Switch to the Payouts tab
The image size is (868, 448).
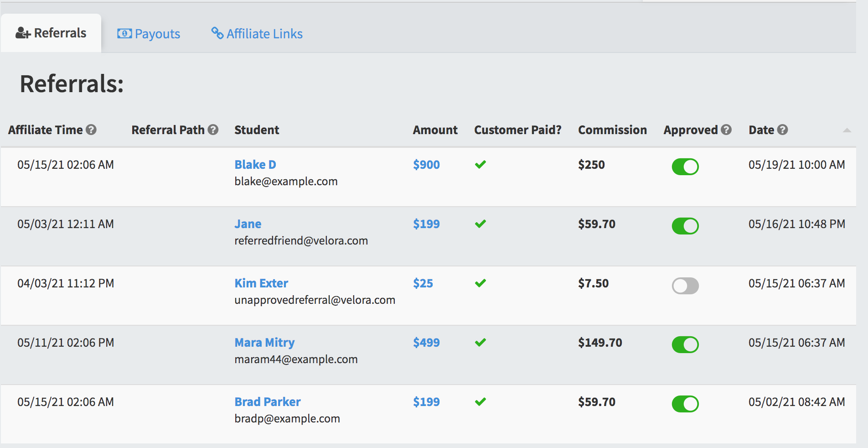click(149, 34)
